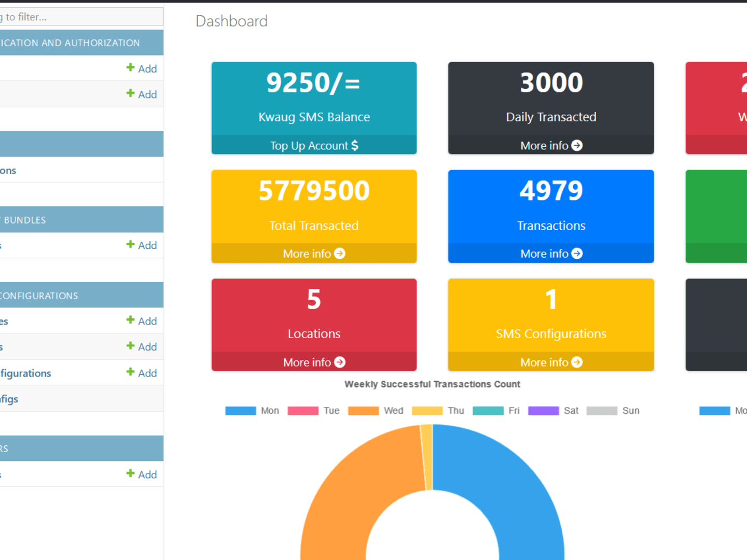Click the arrow icon under Transactions card

(x=577, y=254)
